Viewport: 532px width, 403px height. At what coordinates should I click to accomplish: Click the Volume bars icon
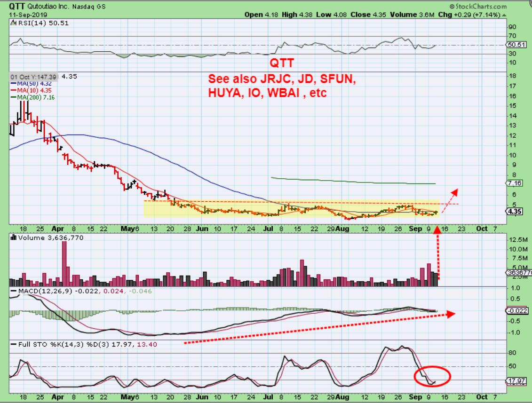click(14, 237)
